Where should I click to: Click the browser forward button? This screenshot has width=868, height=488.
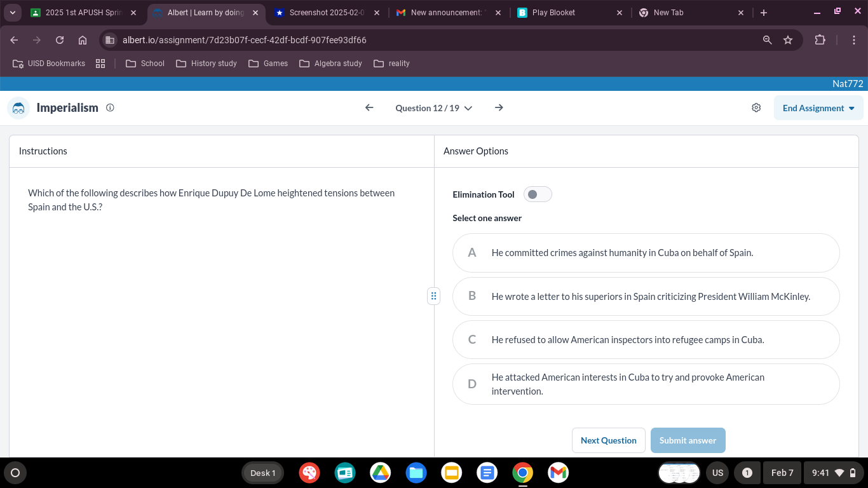coord(37,40)
